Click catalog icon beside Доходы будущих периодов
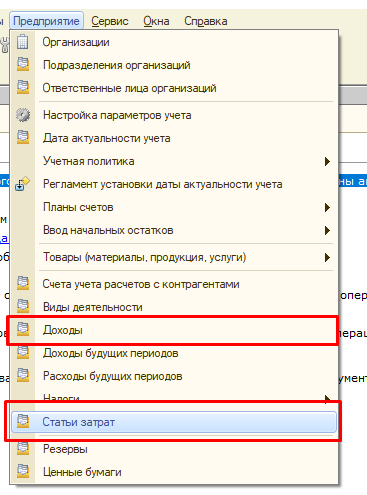The height and width of the screenshot is (495, 367). (23, 352)
